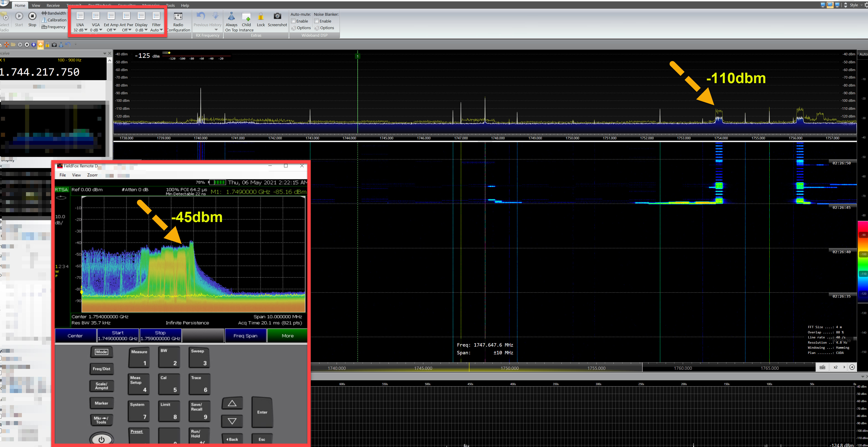Screen dimensions: 868x447
Task: Click Always On Top icon
Action: pyautogui.click(x=231, y=16)
